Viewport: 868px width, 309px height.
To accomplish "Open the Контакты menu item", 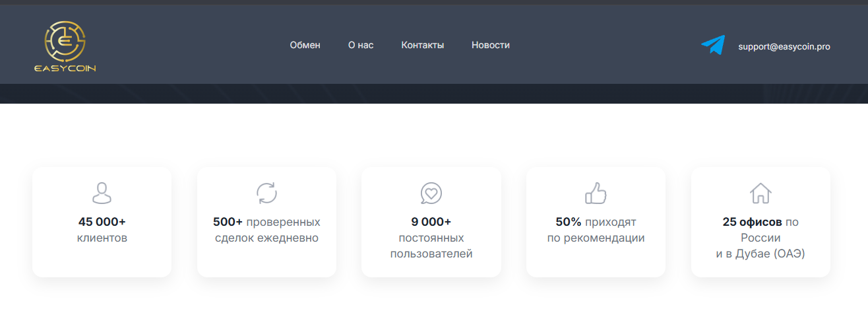I will (x=423, y=45).
